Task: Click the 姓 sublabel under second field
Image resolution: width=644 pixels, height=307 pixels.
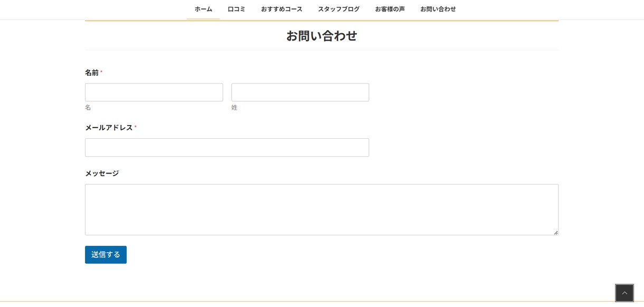Action: tap(234, 108)
